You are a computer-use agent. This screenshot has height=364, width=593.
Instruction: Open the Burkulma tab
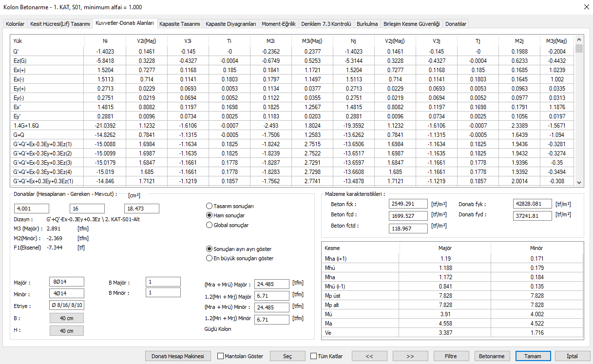coord(367,24)
